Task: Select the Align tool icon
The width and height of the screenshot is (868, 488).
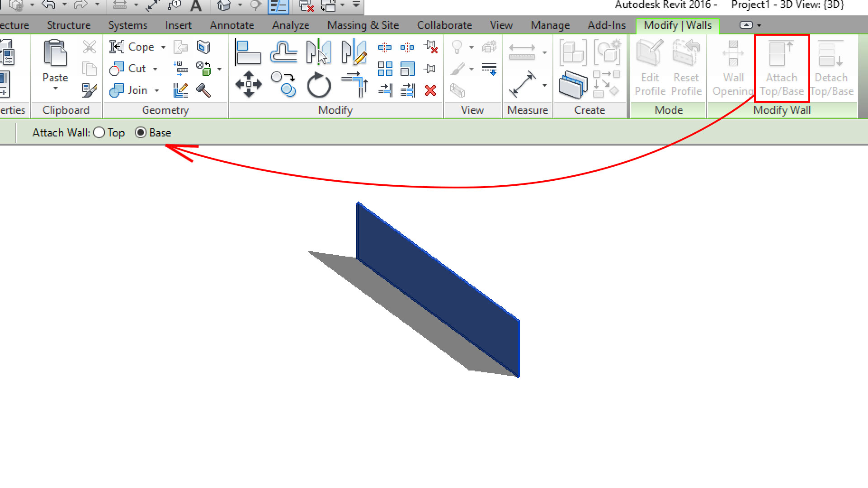Action: 248,52
